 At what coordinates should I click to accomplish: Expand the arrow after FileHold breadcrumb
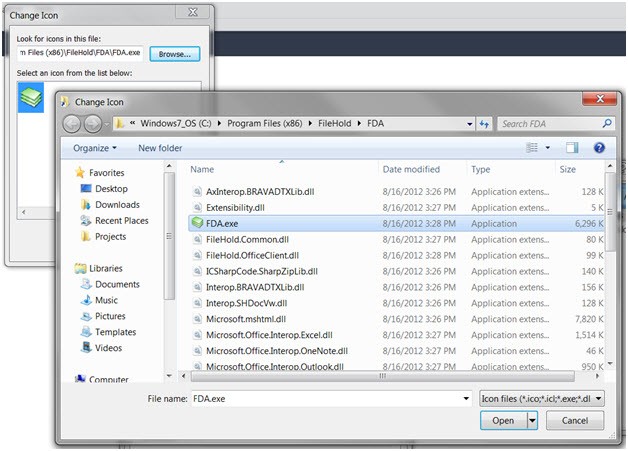[x=359, y=124]
